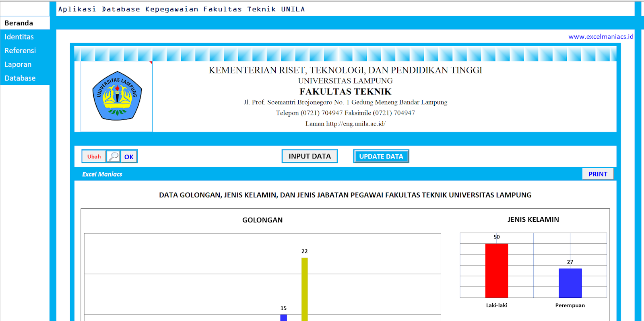Click the Laki-laki axis label

pyautogui.click(x=496, y=305)
